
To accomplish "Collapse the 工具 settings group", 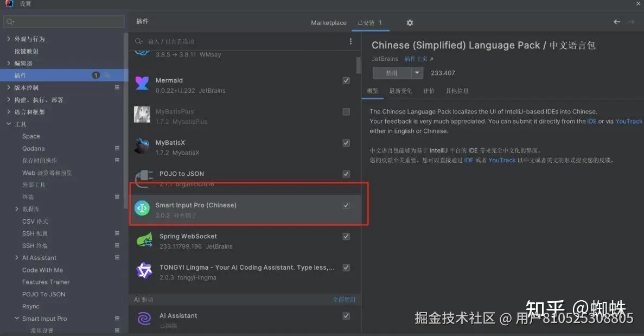I will (x=9, y=124).
